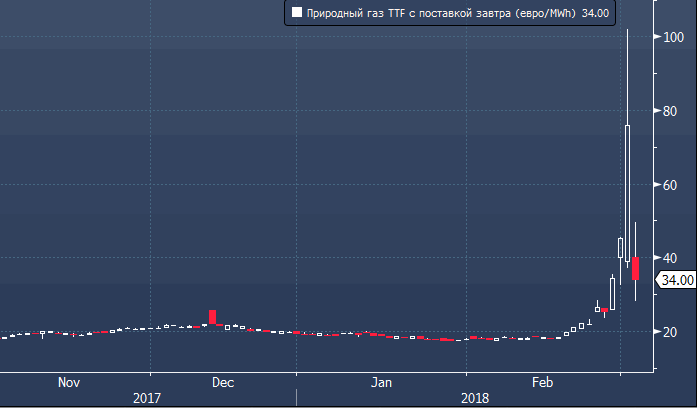Click the white legend swatch for TTF gas

[x=297, y=13]
